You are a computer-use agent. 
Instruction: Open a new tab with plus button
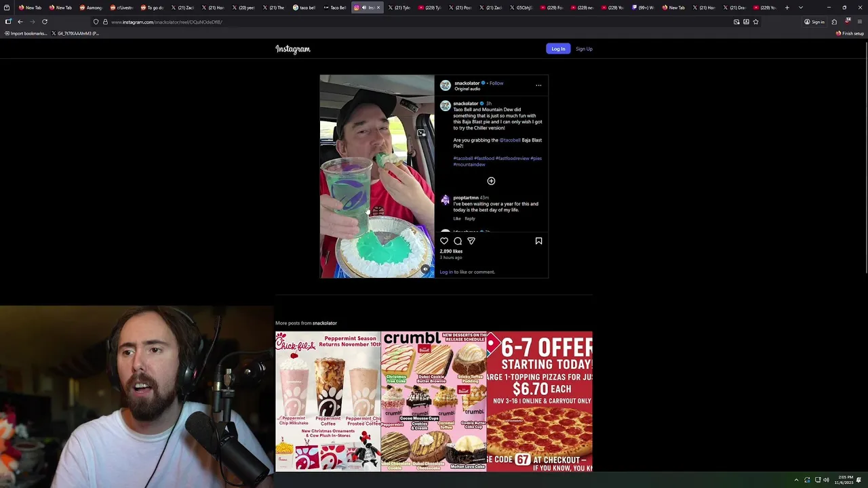787,7
